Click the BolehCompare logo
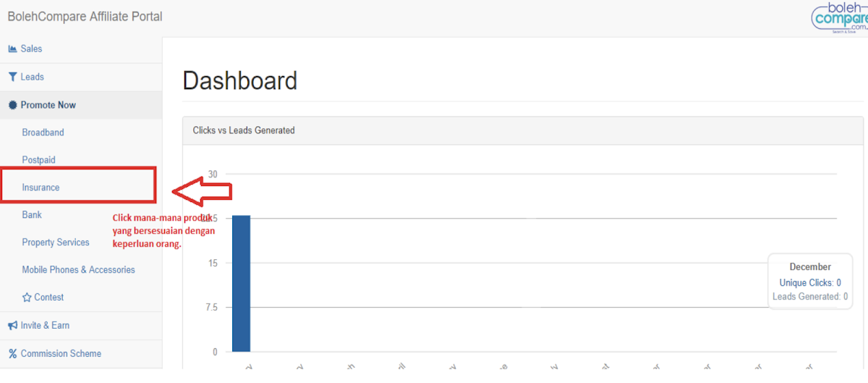 (x=839, y=17)
